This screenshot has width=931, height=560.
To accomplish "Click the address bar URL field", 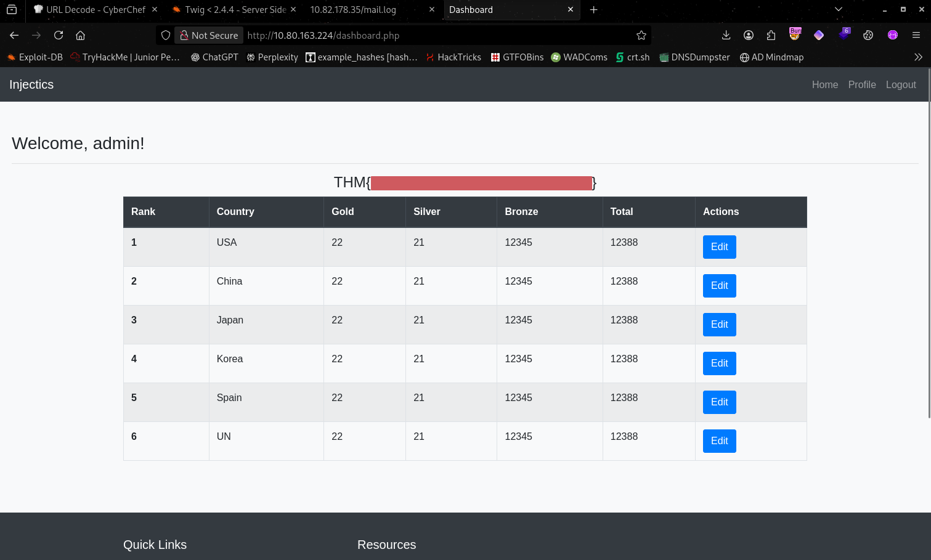I will [431, 35].
